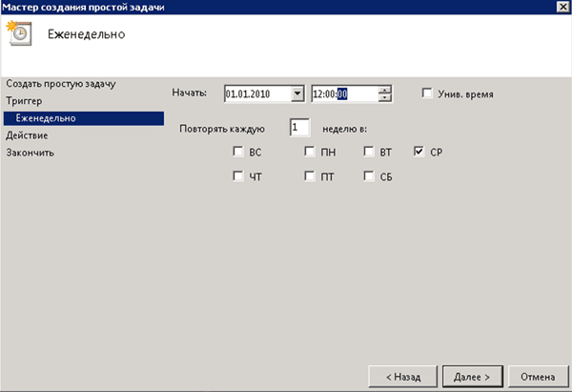Close the wizard window with X button
Screen dimensions: 572x392
coord(560,8)
